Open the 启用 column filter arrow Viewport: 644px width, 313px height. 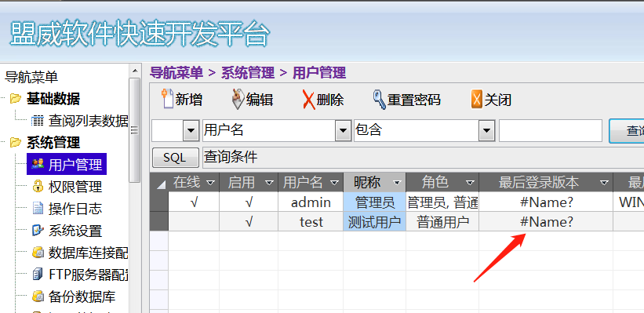[x=269, y=182]
